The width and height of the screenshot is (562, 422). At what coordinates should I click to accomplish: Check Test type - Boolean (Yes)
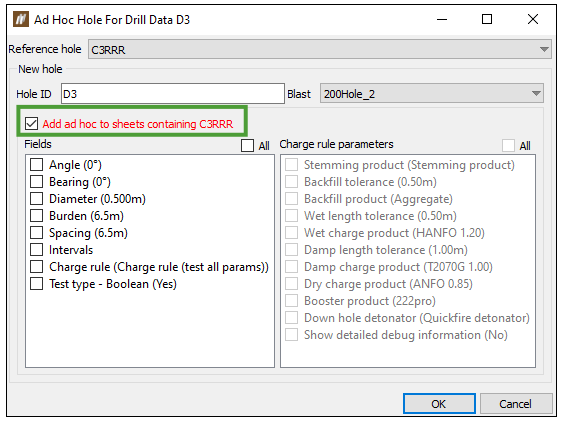(37, 284)
